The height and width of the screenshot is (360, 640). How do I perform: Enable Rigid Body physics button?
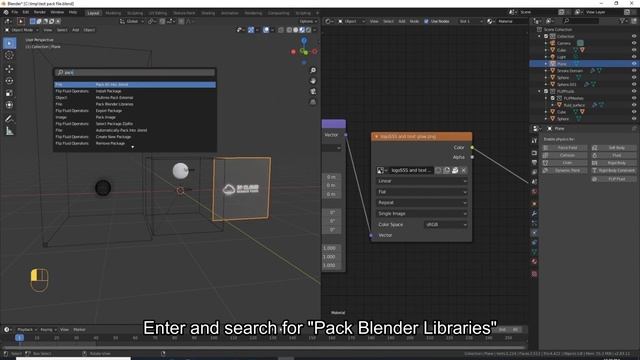(613, 163)
